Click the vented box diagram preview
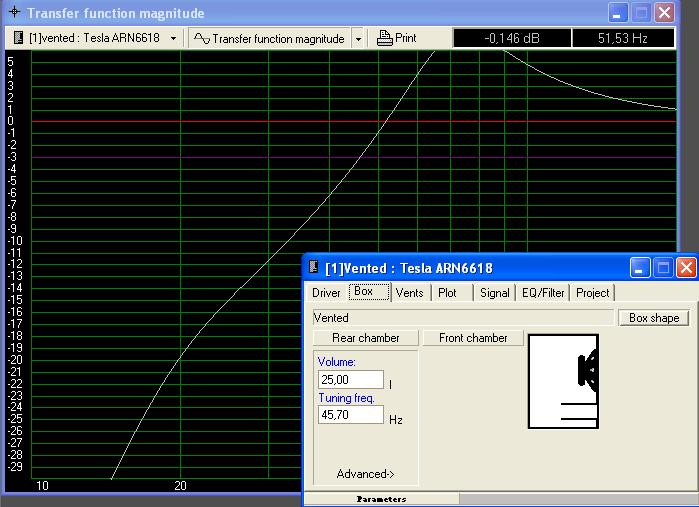Viewport: 699px width, 507px height. (x=563, y=381)
